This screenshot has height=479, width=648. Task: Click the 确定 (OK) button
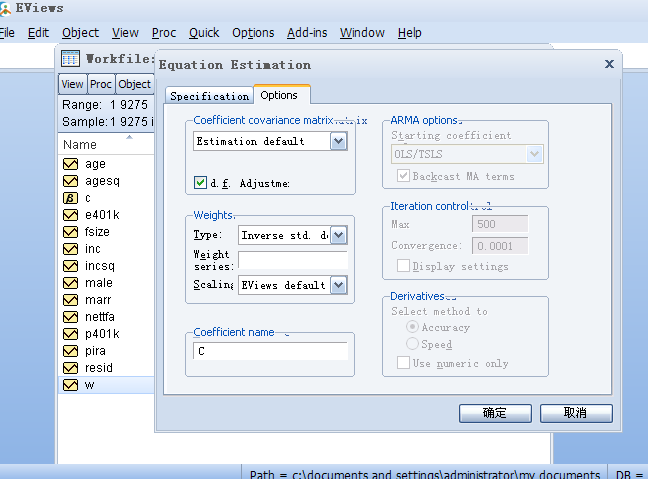[495, 413]
